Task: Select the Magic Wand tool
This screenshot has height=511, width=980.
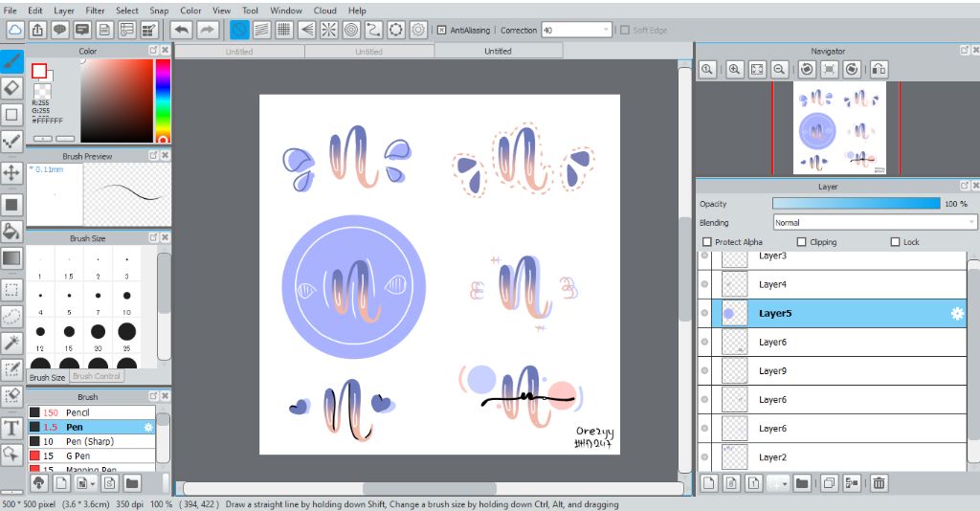Action: 11,343
